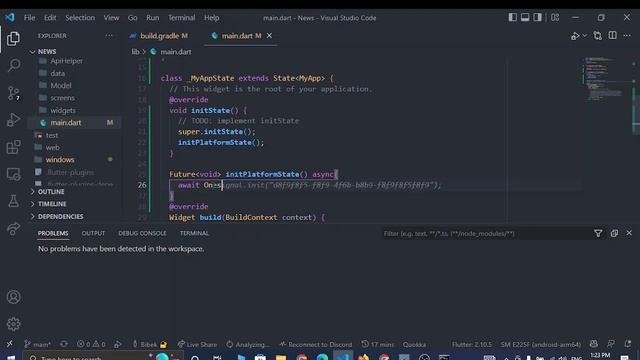Open the Testing beaker view
The width and height of the screenshot is (640, 360).
[13, 201]
